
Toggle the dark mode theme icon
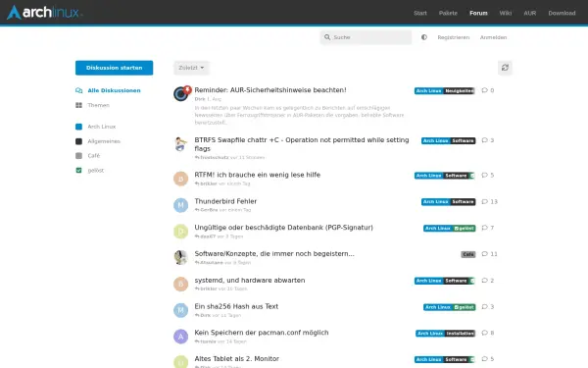pos(424,37)
